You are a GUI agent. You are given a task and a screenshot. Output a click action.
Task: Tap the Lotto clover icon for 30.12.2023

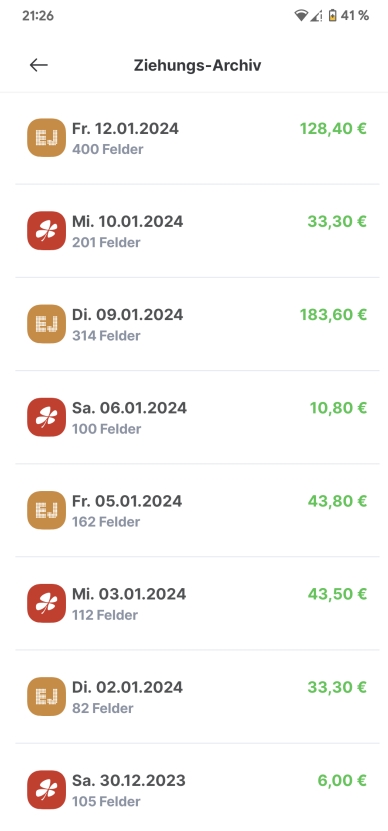47,790
